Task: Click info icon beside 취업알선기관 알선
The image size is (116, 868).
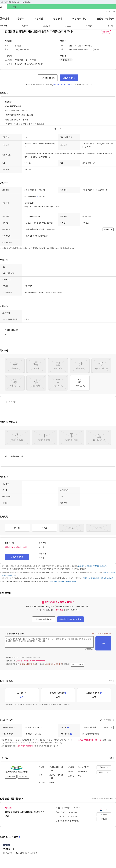Action: point(65,693)
